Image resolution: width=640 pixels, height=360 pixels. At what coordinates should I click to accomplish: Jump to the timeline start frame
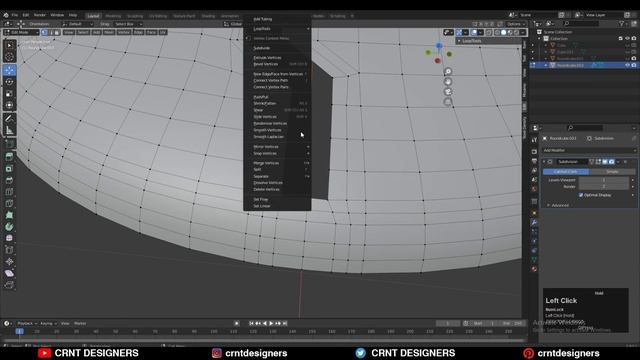(251, 323)
